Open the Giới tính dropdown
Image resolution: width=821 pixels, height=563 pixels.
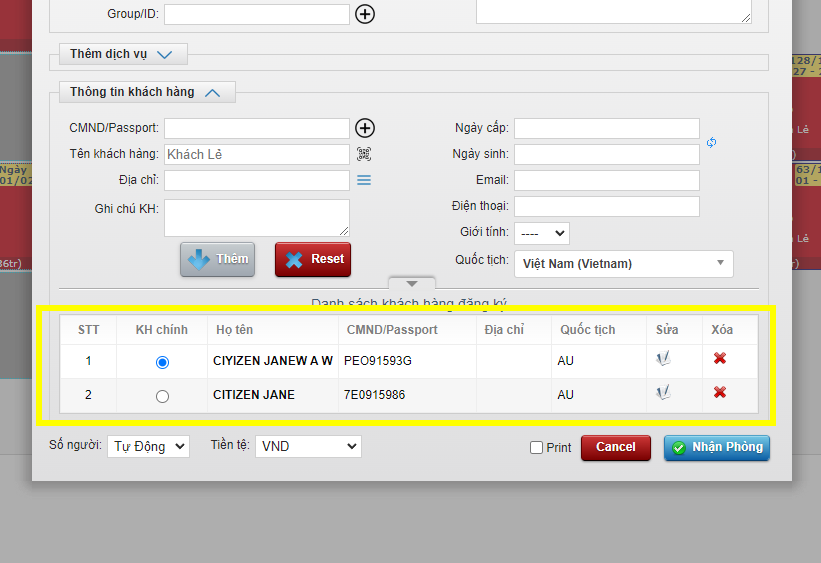[x=541, y=233]
